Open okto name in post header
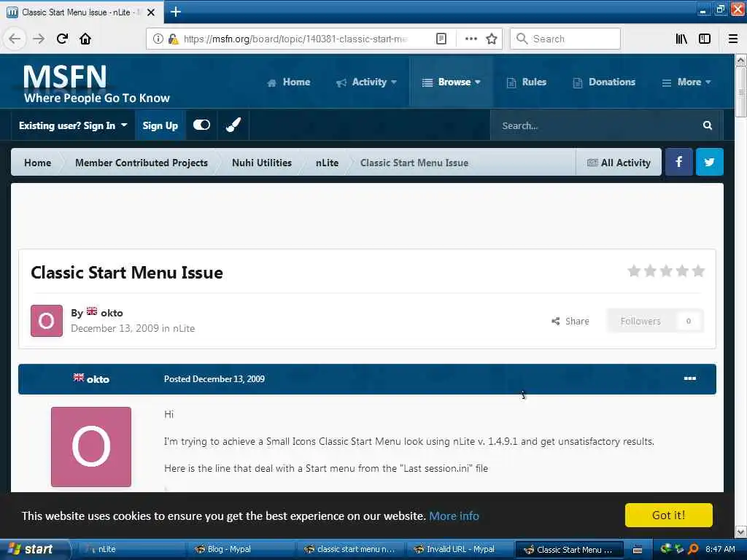Screen dimensions: 747x560 (98, 379)
